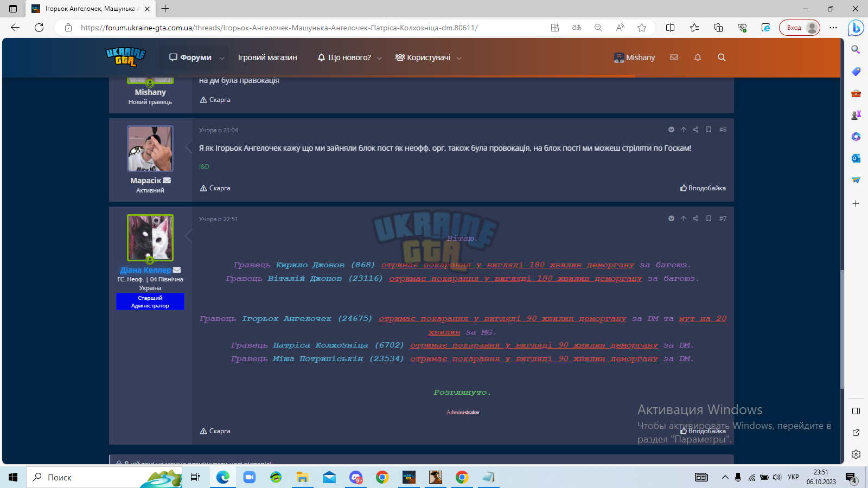Share post #6 via share icon
Screen dimensions: 868x488
point(695,130)
